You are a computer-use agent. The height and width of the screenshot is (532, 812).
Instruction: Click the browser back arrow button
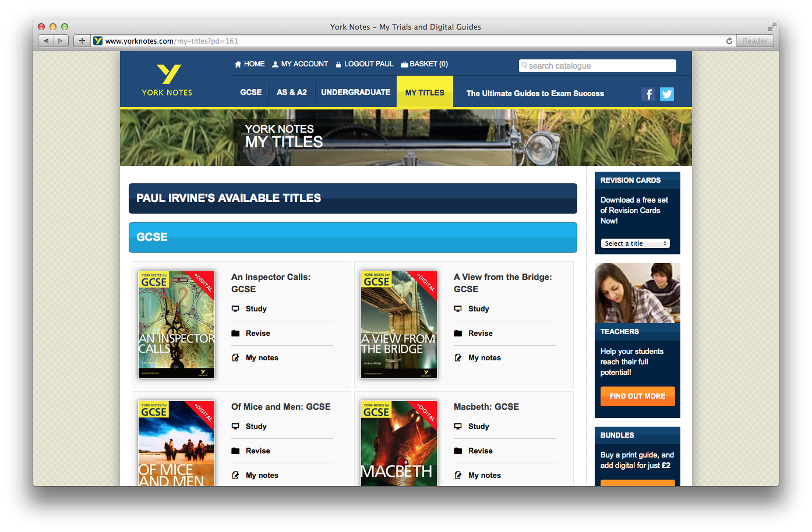(x=46, y=41)
